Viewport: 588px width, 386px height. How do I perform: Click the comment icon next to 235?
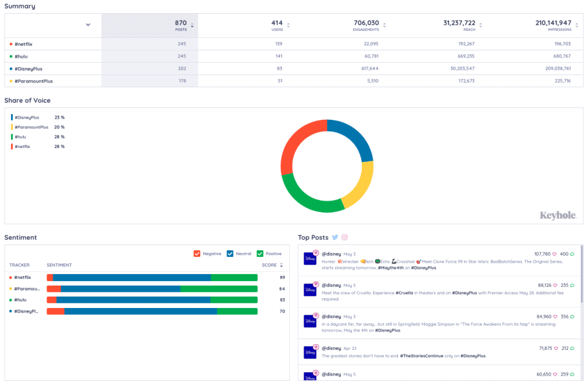tap(572, 286)
